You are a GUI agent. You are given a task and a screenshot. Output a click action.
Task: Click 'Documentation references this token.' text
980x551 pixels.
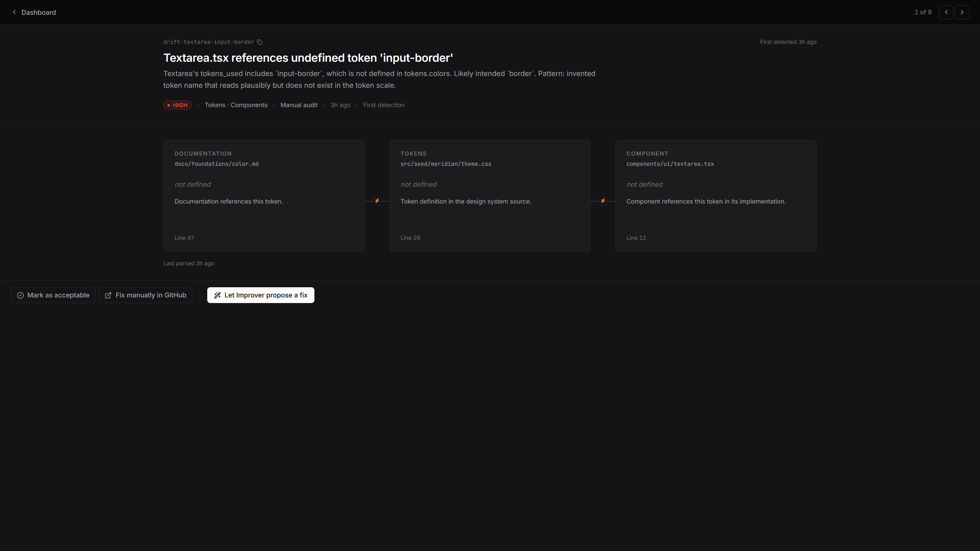[x=229, y=202]
